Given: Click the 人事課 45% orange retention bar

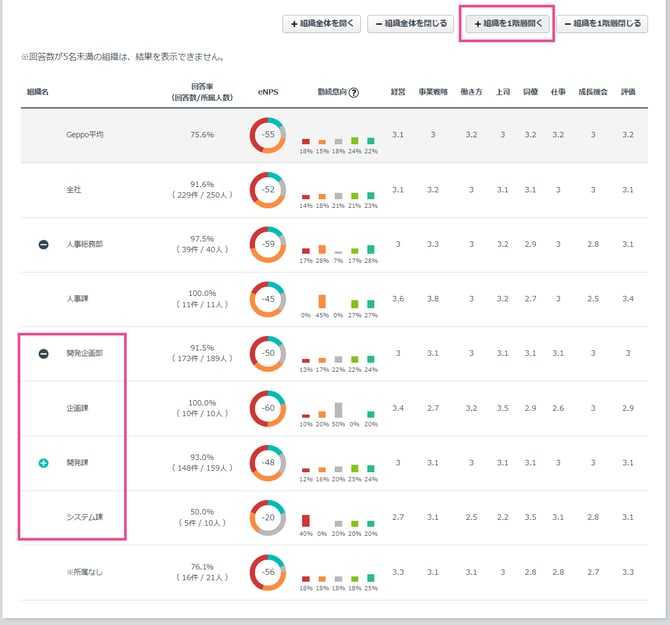Looking at the screenshot, I should coord(322,302).
